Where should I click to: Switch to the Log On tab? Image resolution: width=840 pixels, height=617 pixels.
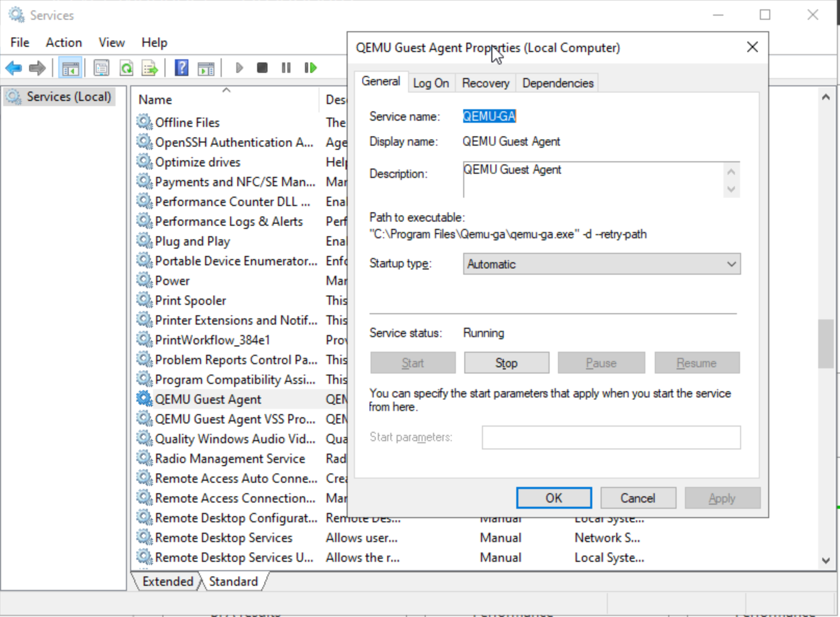coord(431,83)
